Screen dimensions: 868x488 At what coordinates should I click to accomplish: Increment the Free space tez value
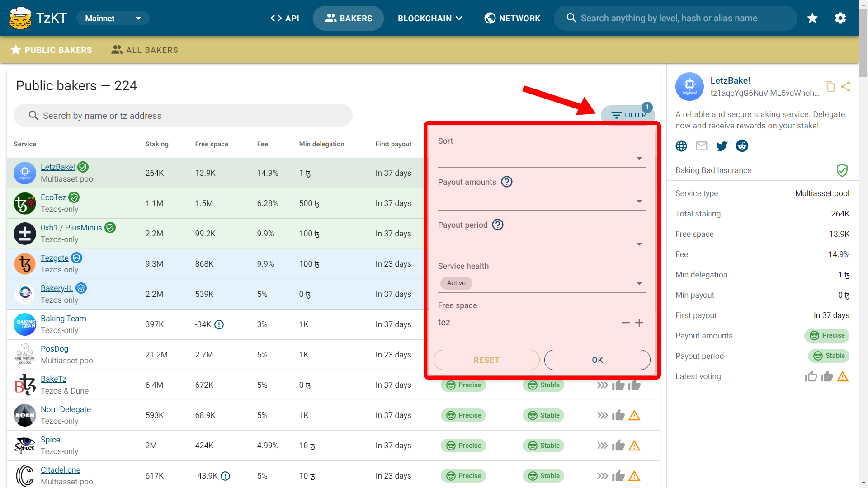click(639, 322)
